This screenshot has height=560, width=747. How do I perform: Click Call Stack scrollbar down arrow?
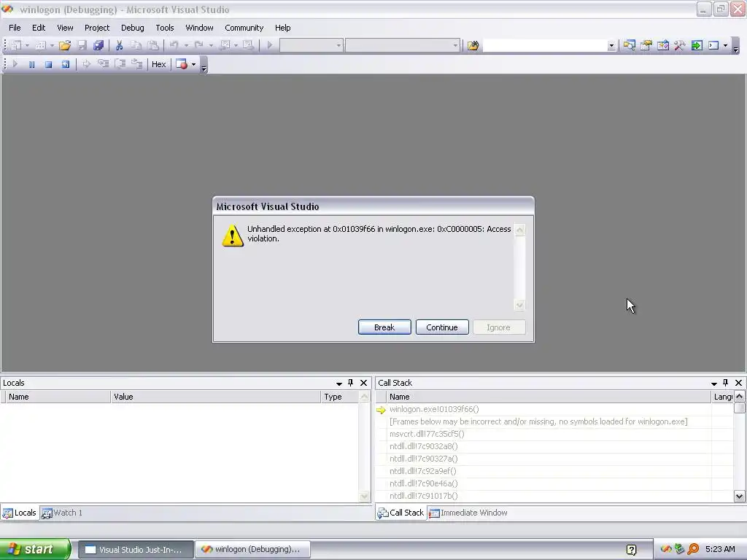pos(739,496)
